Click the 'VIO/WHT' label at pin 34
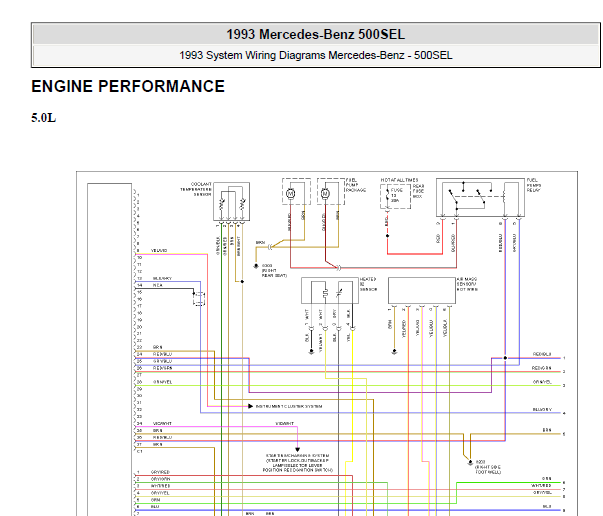This screenshot has width=603, height=516. 162,423
